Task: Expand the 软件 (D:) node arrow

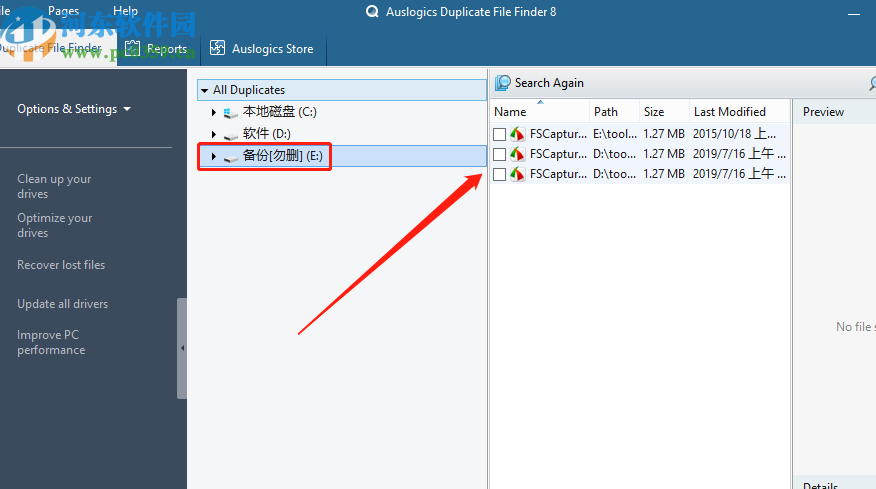Action: tap(213, 134)
